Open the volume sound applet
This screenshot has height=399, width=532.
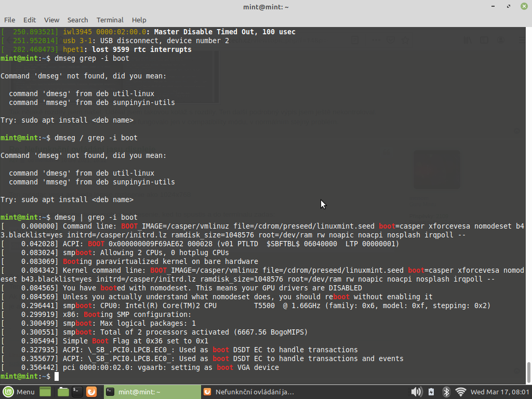416,392
